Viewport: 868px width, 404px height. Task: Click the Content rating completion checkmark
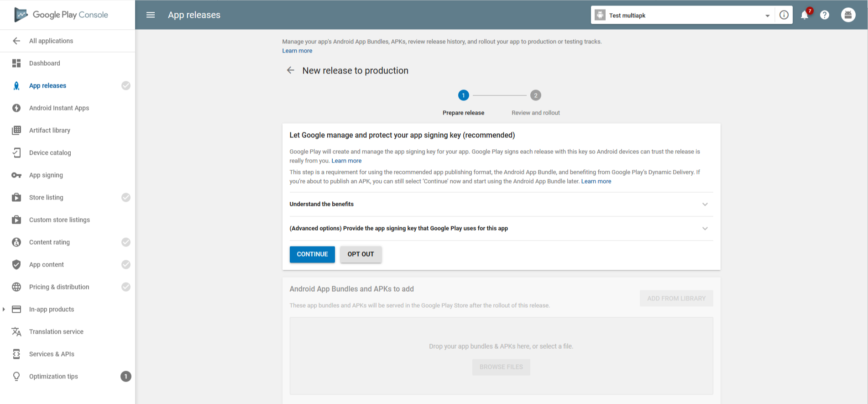tap(126, 242)
